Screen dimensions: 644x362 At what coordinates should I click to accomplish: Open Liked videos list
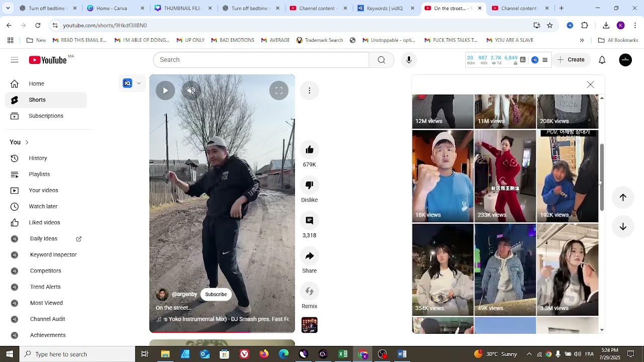pos(46,223)
